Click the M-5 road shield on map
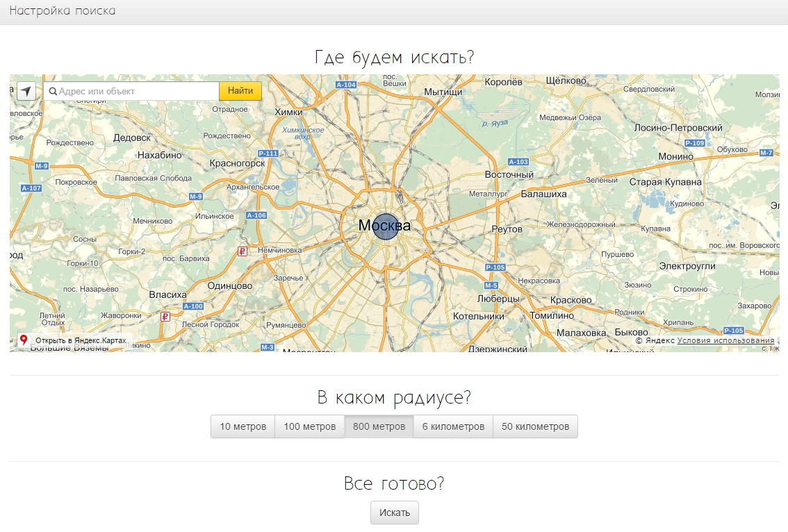This screenshot has width=788, height=532. [x=491, y=285]
